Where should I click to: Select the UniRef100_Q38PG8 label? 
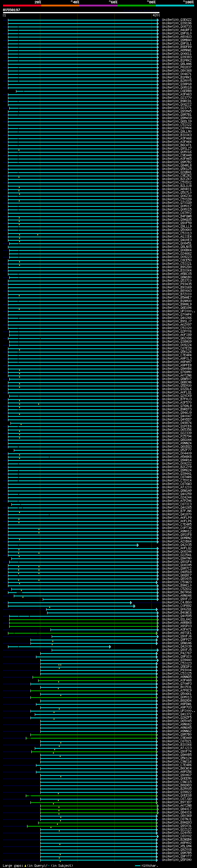coord(176,84)
